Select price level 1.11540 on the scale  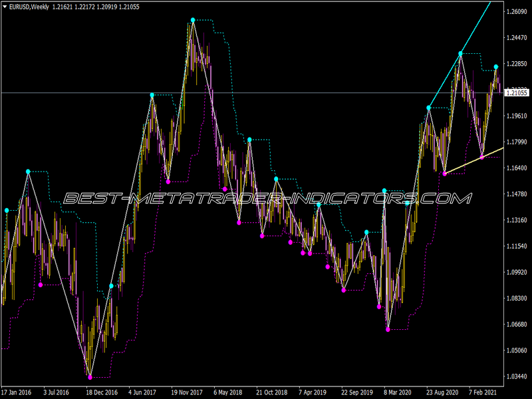coord(517,246)
